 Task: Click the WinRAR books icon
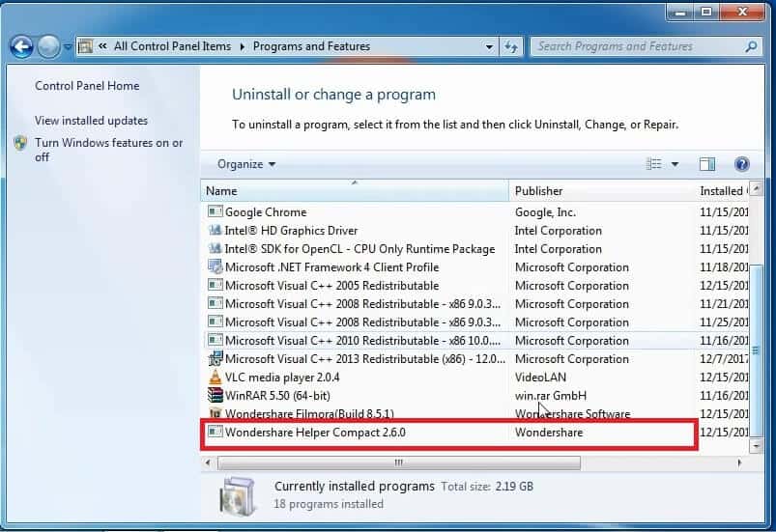(215, 395)
